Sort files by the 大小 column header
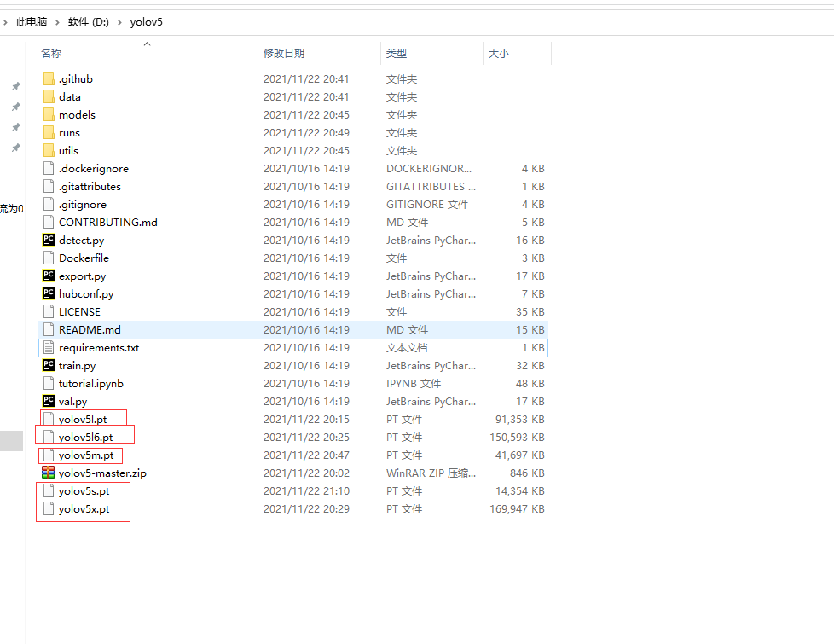834x644 pixels. 498,53
